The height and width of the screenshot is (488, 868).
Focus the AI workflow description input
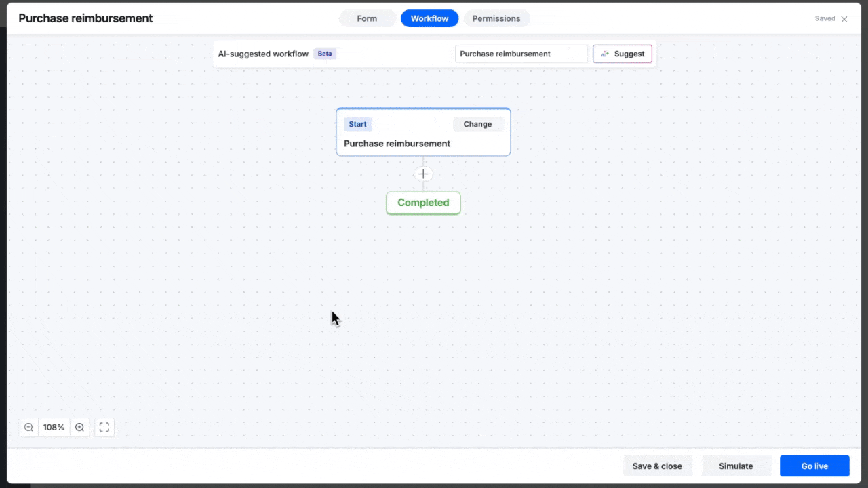point(521,54)
